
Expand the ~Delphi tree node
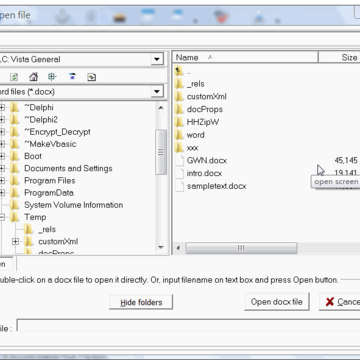tap(2, 107)
